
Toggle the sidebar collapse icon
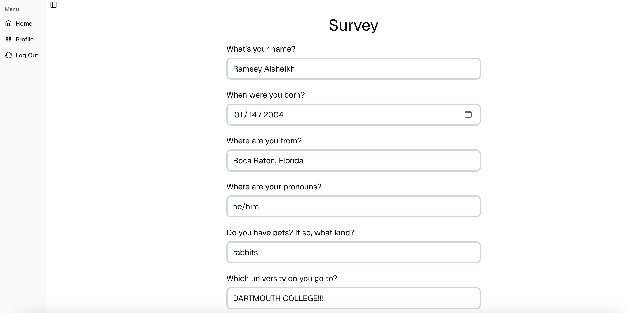[x=53, y=5]
